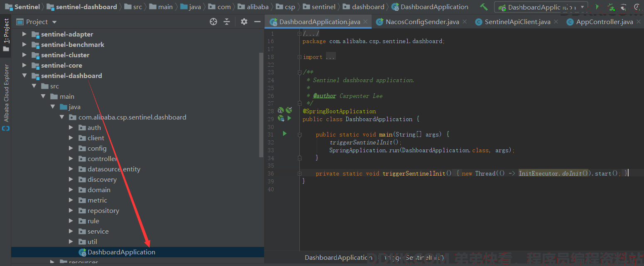Collapse the src folder node
644x266 pixels.
tap(34, 86)
